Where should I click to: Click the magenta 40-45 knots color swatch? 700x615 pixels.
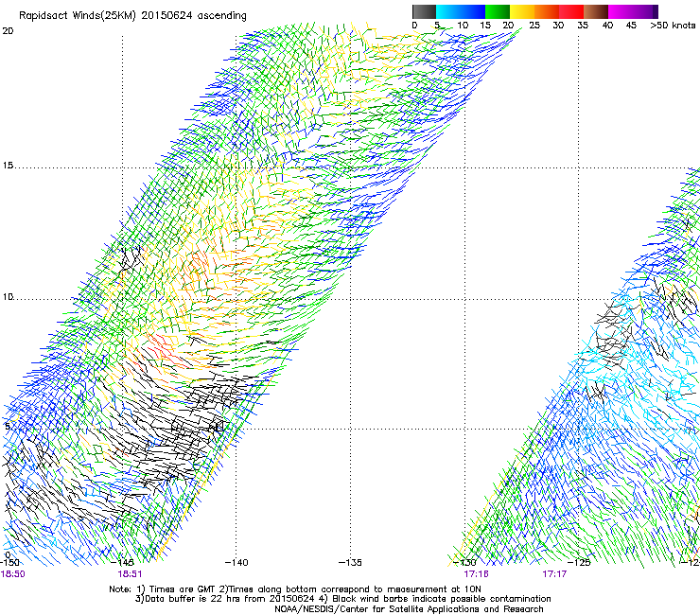point(621,11)
